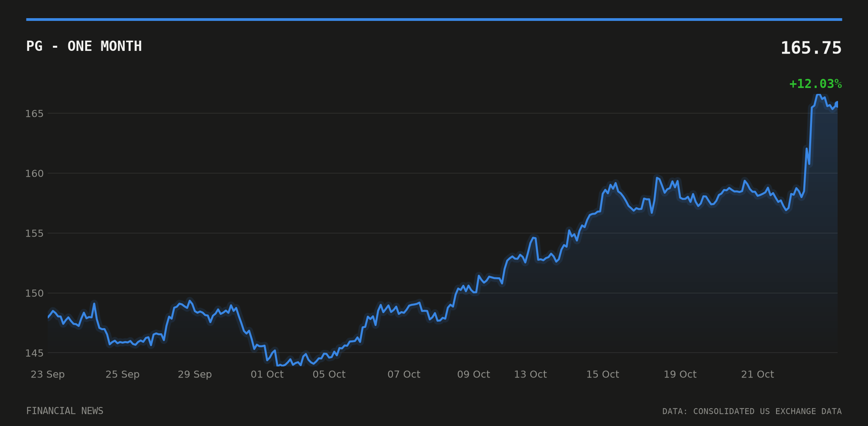This screenshot has height=426, width=868.
Task: Click the 155 y-axis label
Action: point(34,234)
